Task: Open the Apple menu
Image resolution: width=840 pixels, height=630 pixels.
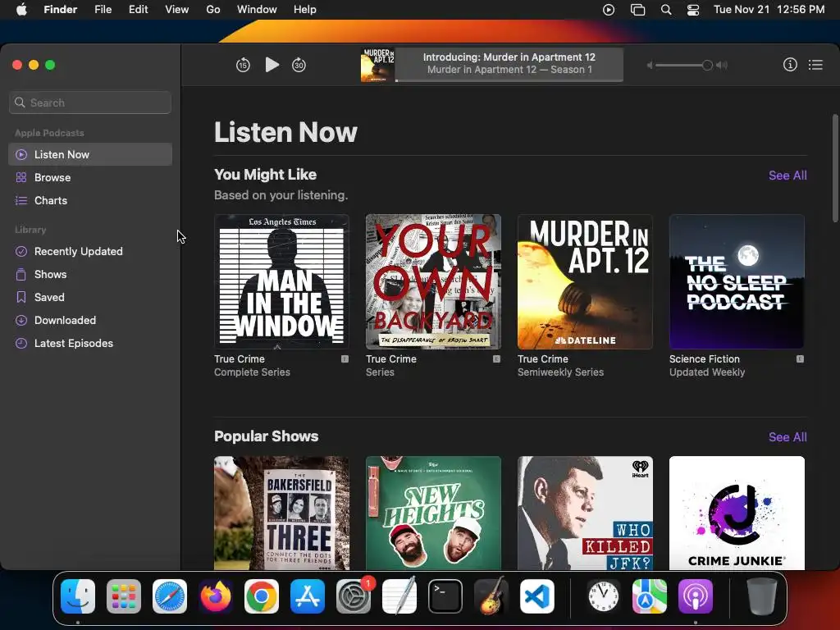Action: pyautogui.click(x=21, y=10)
